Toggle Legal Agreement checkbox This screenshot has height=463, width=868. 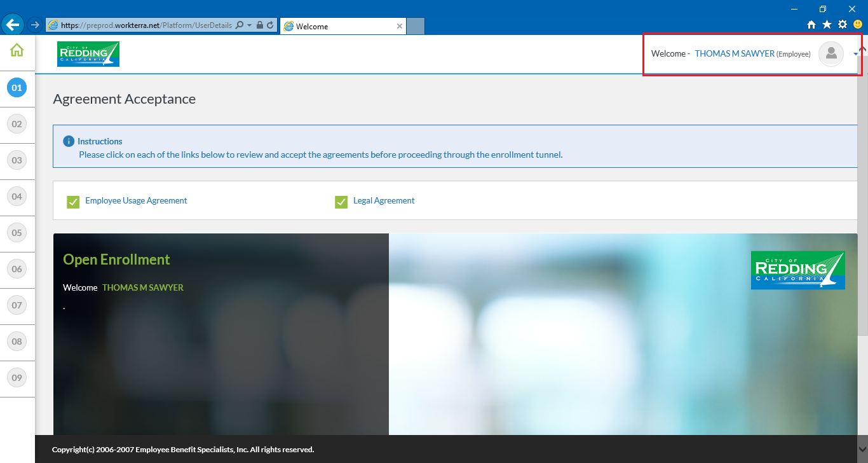[341, 202]
